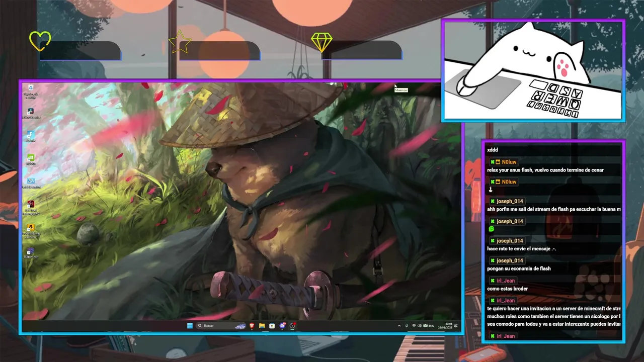Open the clock showing 23:08
The height and width of the screenshot is (362, 644).
point(445,326)
